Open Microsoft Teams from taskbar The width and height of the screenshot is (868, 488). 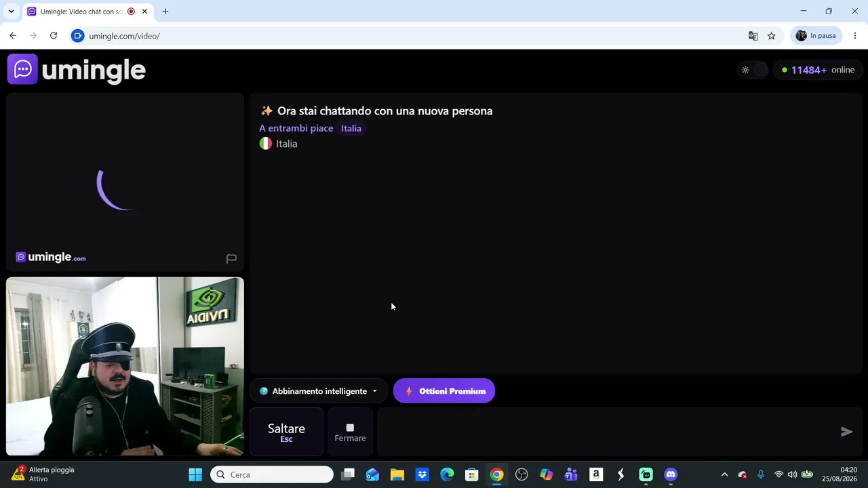point(571,474)
